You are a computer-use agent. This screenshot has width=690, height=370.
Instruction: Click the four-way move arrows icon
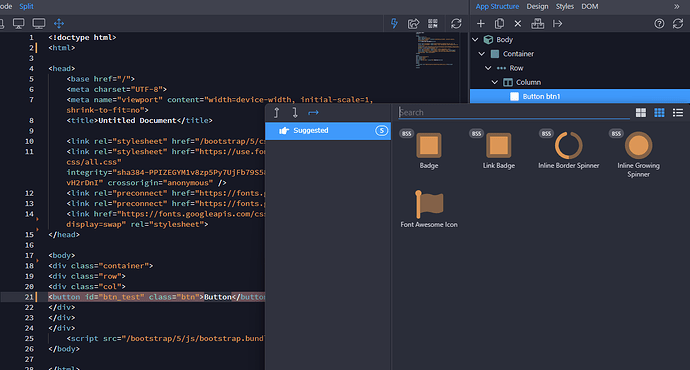59,24
